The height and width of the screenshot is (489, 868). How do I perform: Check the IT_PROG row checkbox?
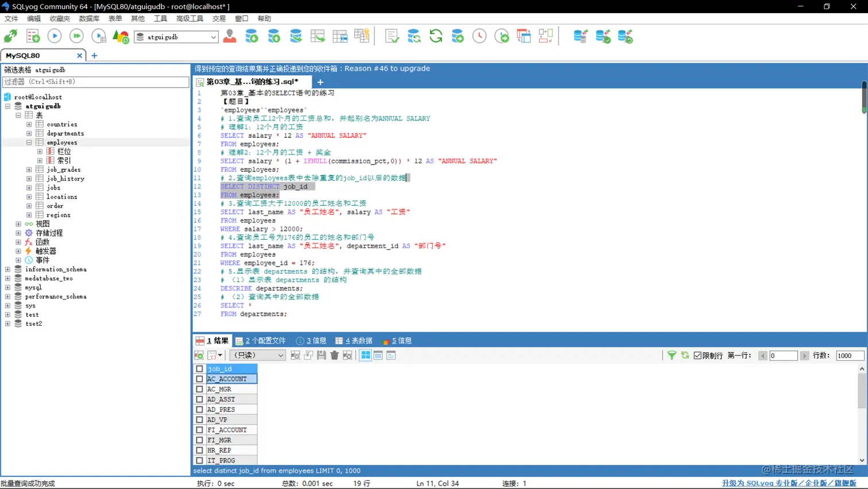tap(199, 460)
